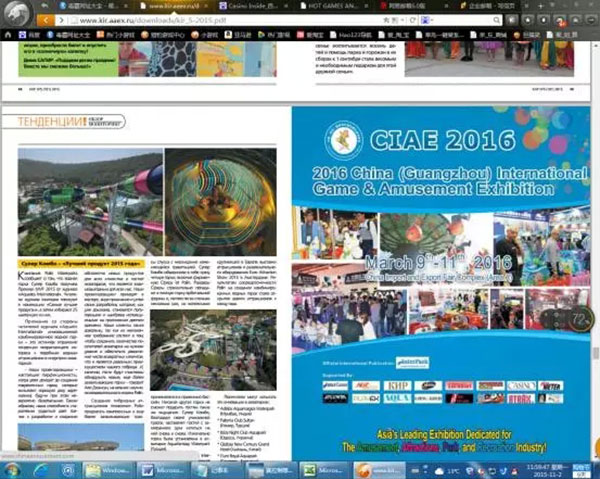
Task: Click the speed accelerator ball showing 72
Action: tap(581, 318)
